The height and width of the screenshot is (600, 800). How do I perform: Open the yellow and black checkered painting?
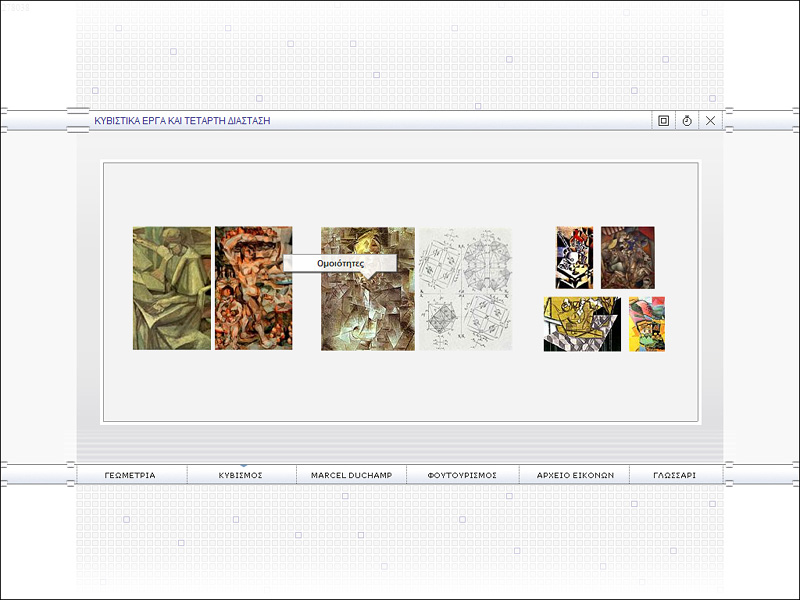pyautogui.click(x=582, y=324)
